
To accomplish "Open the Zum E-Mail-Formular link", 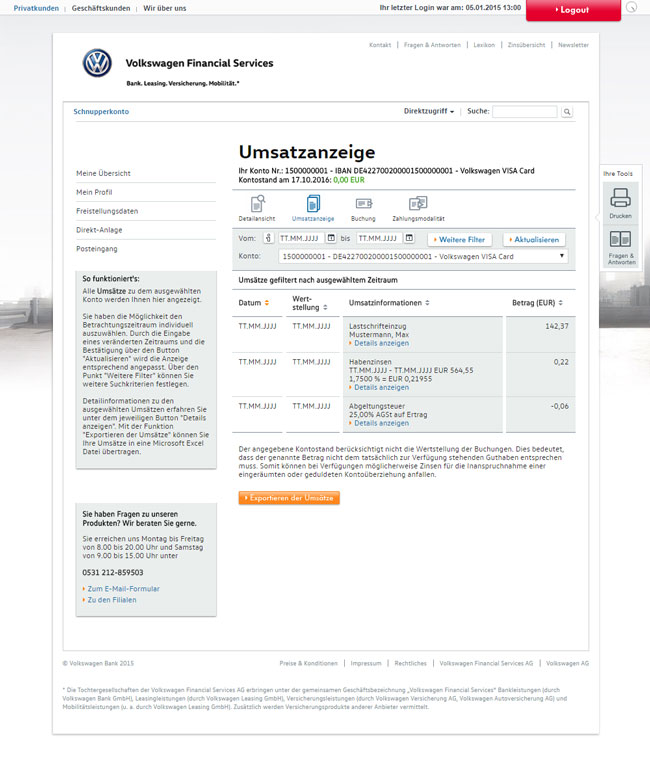I will tap(123, 589).
